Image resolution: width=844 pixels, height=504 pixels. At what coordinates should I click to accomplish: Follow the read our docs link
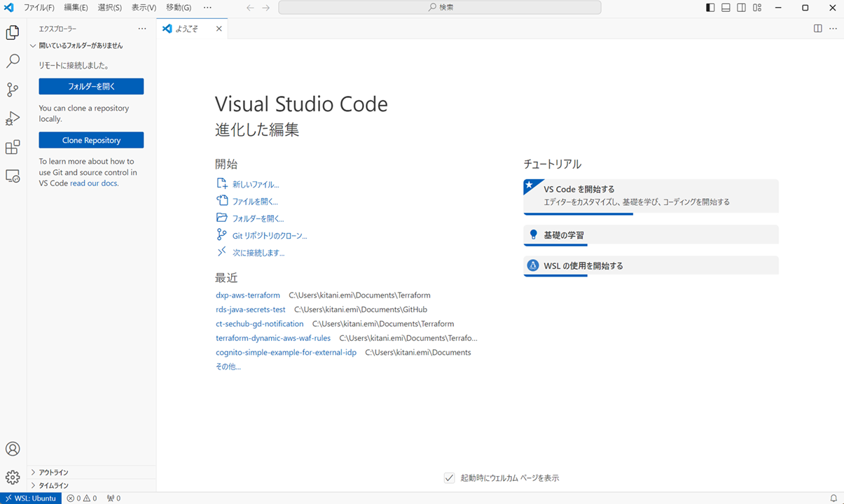[x=94, y=183]
